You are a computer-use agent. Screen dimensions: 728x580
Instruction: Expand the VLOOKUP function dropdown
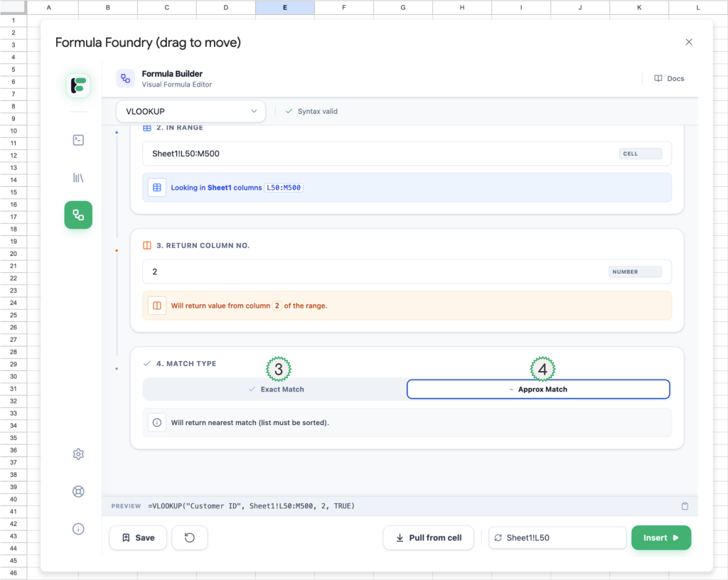[191, 112]
